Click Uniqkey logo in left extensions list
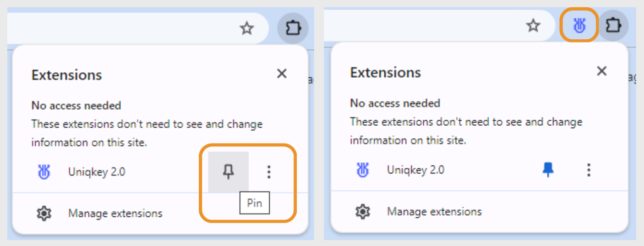Image resolution: width=644 pixels, height=246 pixels. pyautogui.click(x=44, y=172)
